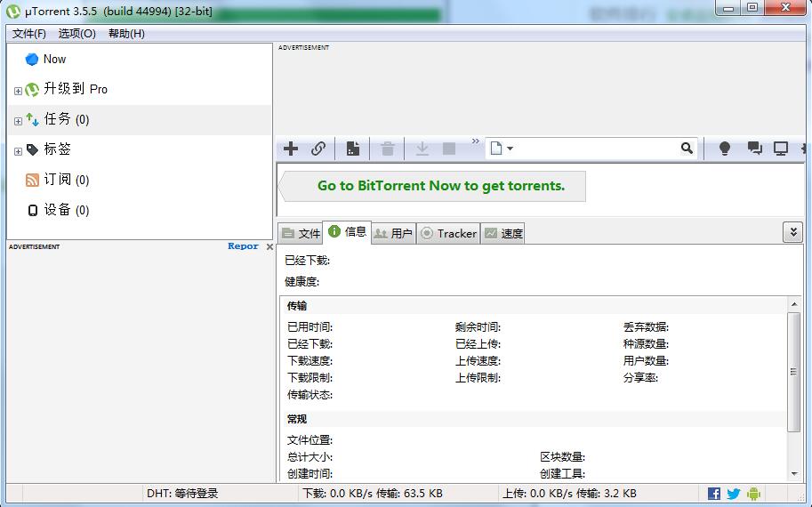Expand the 标签 tree node

[x=18, y=151]
